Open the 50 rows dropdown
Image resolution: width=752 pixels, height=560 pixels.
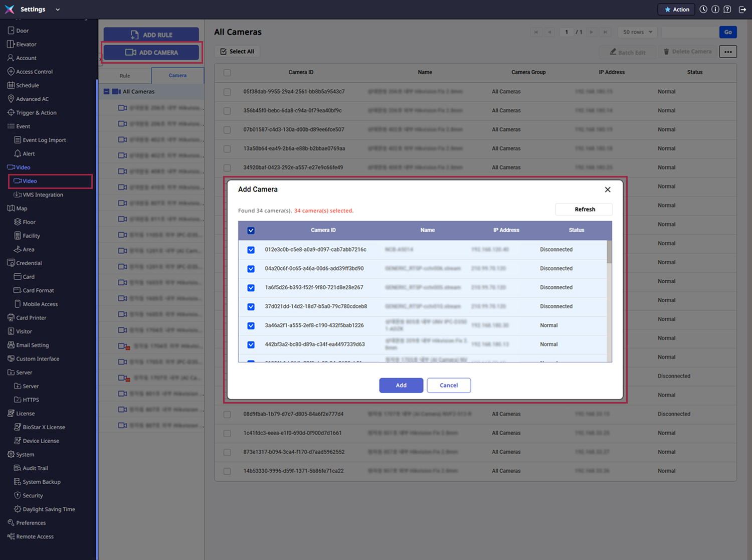click(x=637, y=32)
